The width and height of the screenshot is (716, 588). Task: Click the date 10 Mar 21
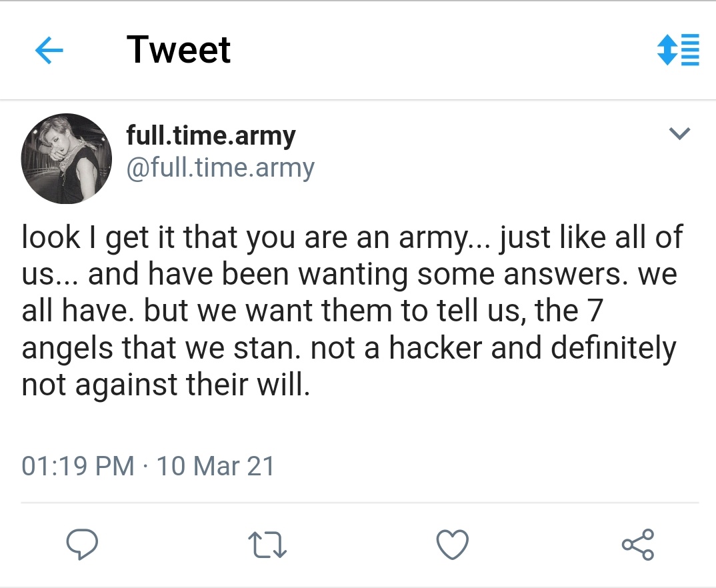pos(215,465)
